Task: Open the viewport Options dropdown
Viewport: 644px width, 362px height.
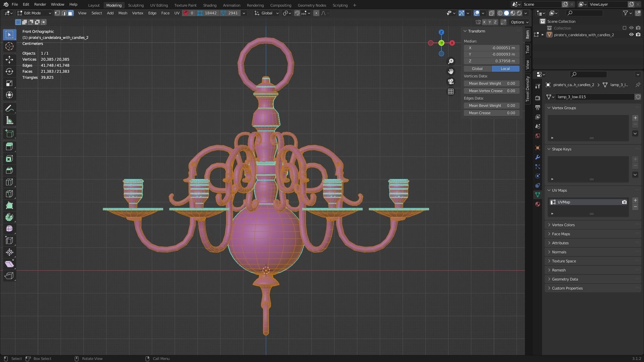Action: (520, 22)
